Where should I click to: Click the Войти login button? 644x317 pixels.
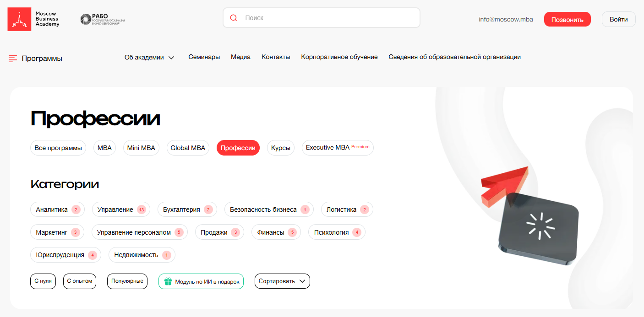tap(618, 19)
